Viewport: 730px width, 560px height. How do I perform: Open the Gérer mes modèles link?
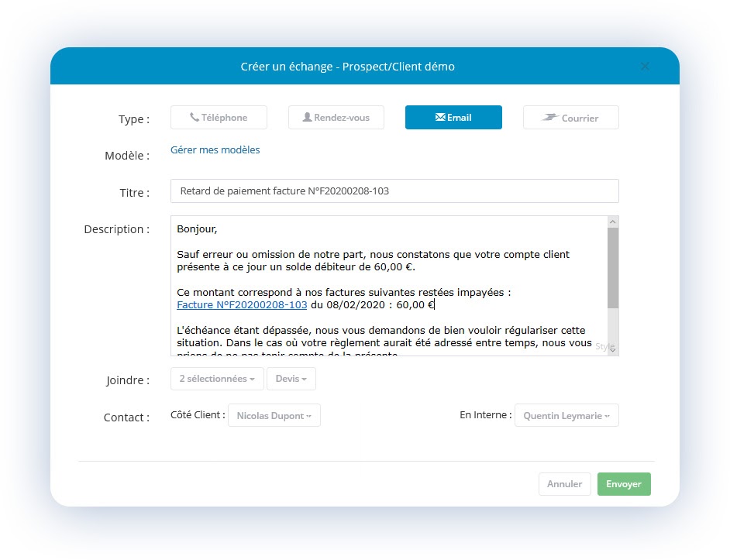[x=215, y=150]
